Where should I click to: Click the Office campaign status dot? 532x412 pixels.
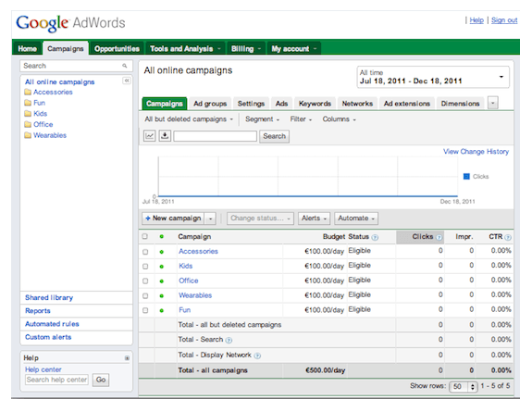pos(162,281)
